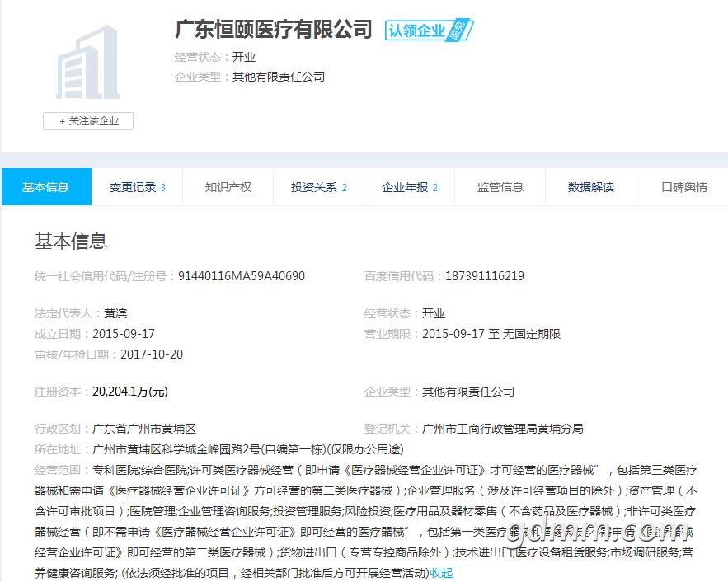Image resolution: width=728 pixels, height=582 pixels.
Task: Open the 数据解读 tab
Action: click(x=591, y=187)
